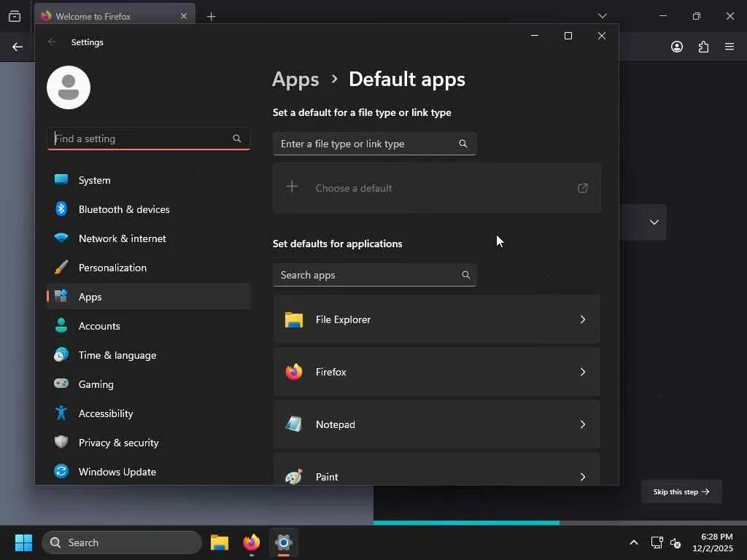Image resolution: width=747 pixels, height=560 pixels.
Task: Click the plus icon beside Choose a default
Action: point(292,187)
